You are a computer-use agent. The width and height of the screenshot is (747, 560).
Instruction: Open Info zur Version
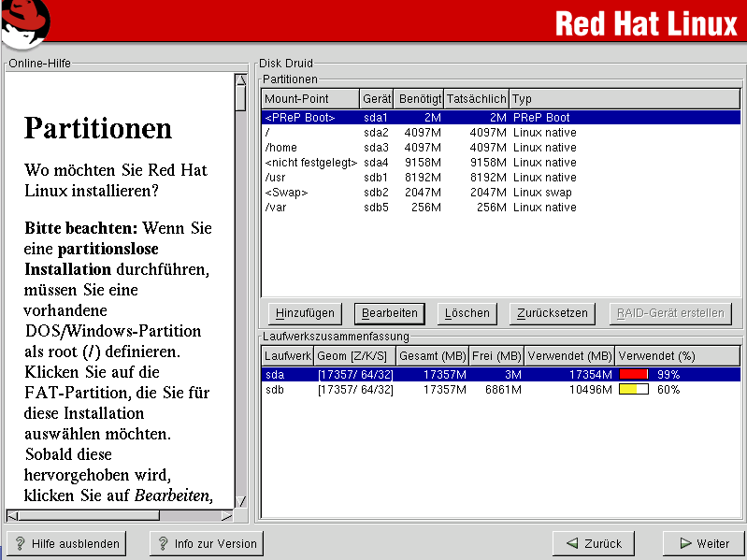[206, 543]
